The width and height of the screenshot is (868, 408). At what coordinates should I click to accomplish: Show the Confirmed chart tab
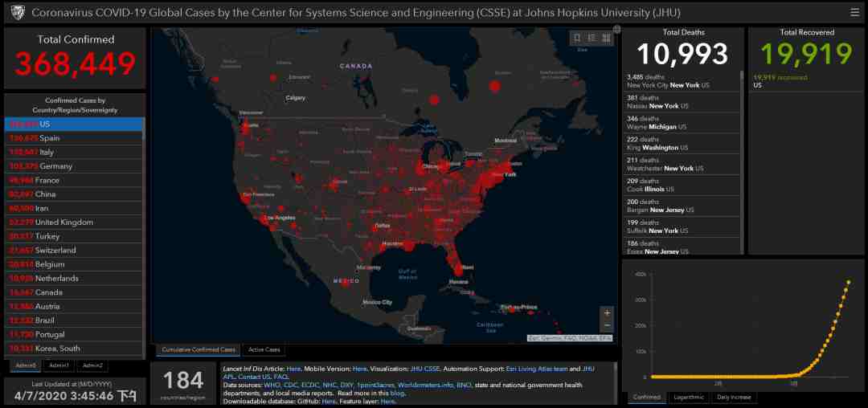pyautogui.click(x=646, y=397)
